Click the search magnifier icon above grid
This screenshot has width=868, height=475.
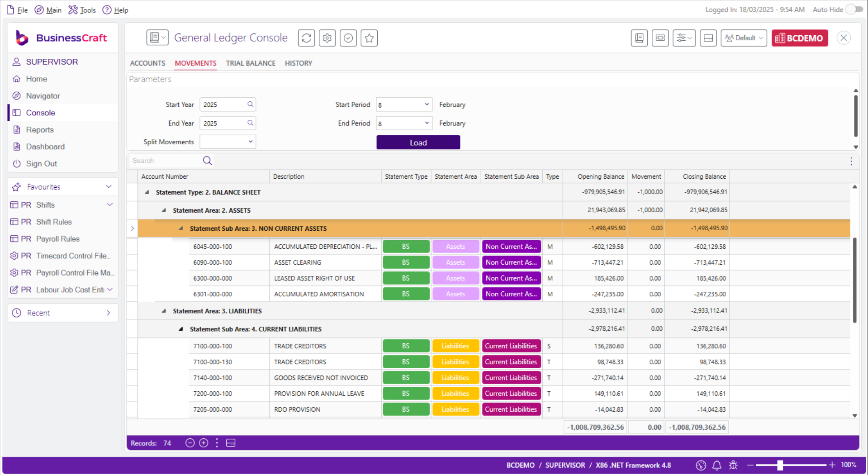pyautogui.click(x=207, y=161)
